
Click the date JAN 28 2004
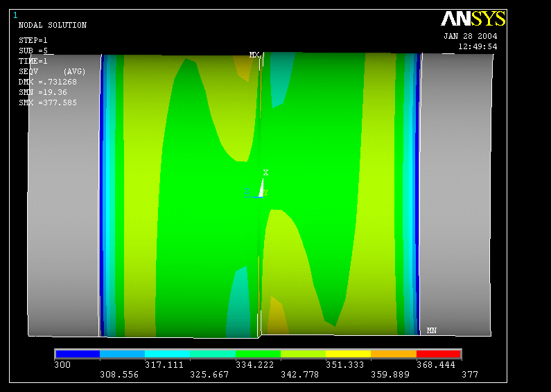pos(470,36)
